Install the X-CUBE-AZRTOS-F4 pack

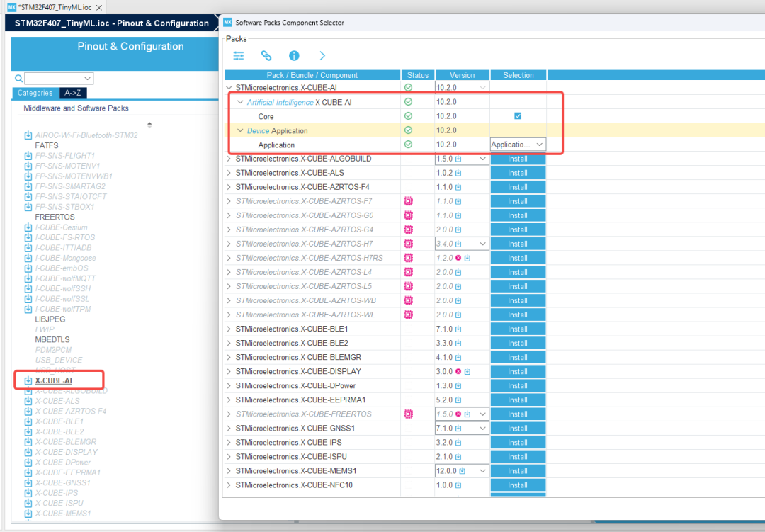[x=518, y=188]
